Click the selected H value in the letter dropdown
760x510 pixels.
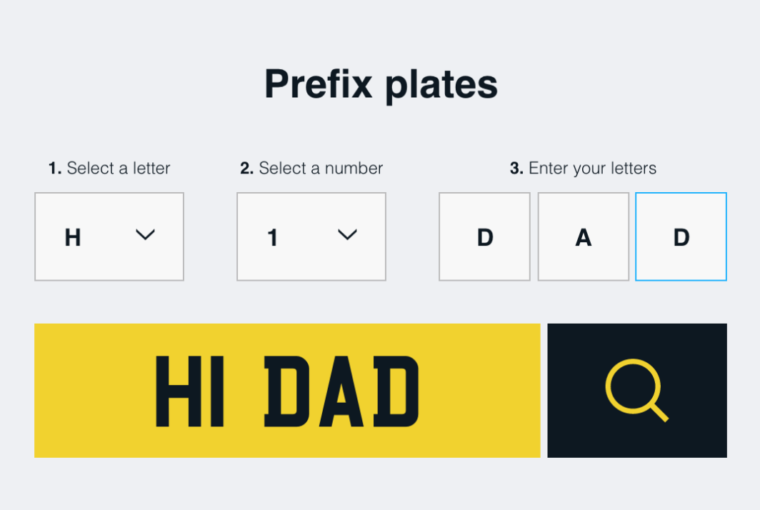73,238
